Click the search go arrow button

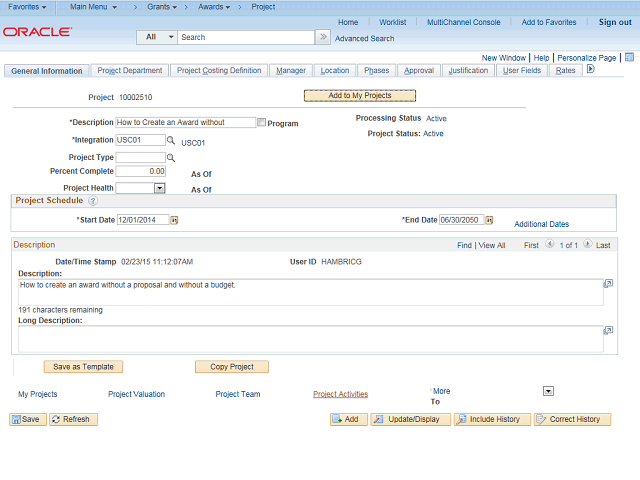(x=323, y=37)
